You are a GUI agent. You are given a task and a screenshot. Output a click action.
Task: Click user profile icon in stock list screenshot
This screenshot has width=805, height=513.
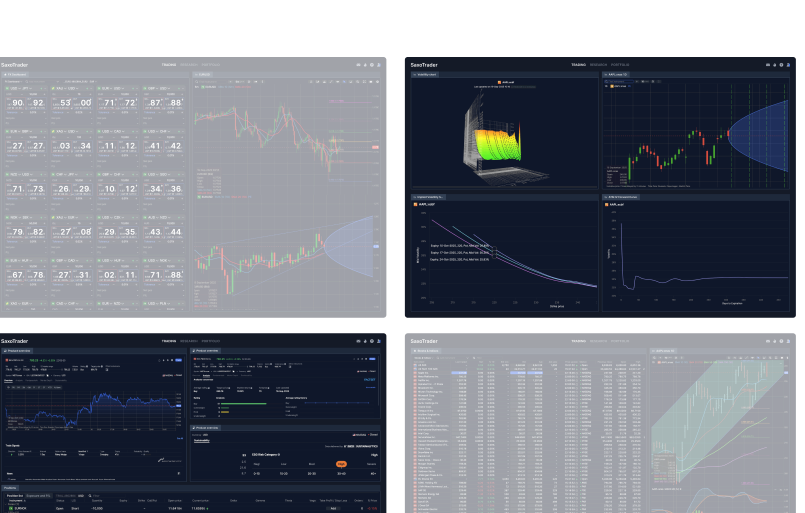click(x=788, y=341)
